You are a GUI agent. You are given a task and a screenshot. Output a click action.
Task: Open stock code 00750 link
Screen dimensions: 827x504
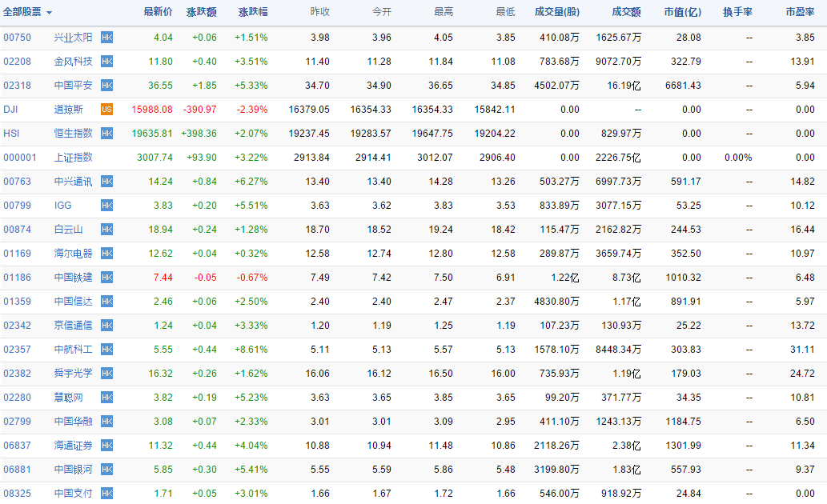pos(18,38)
